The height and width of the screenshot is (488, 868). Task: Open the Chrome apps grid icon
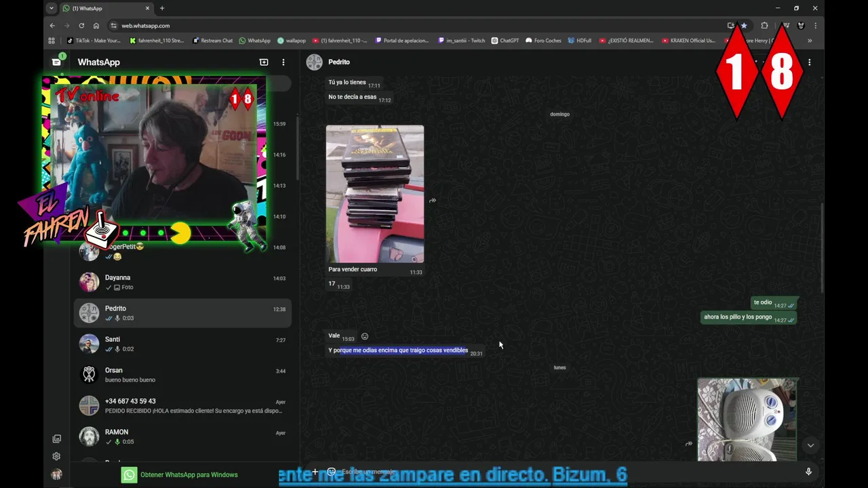pyautogui.click(x=52, y=41)
